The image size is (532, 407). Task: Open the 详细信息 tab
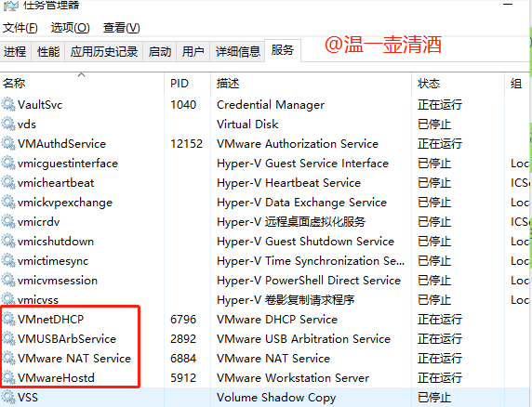[237, 52]
